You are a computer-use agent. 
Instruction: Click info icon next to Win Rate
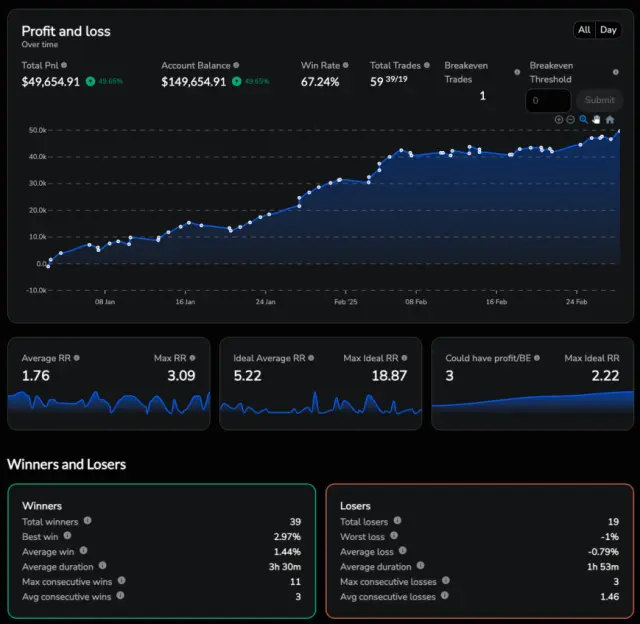(345, 66)
